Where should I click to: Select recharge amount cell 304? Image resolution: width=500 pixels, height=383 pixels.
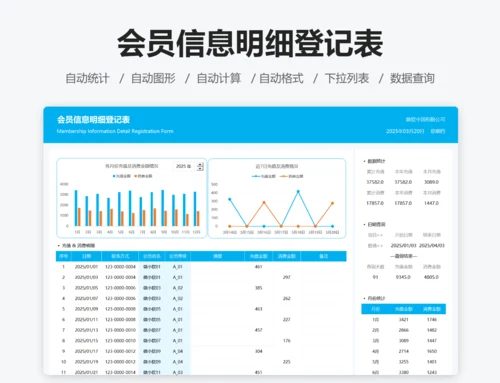pos(259,351)
